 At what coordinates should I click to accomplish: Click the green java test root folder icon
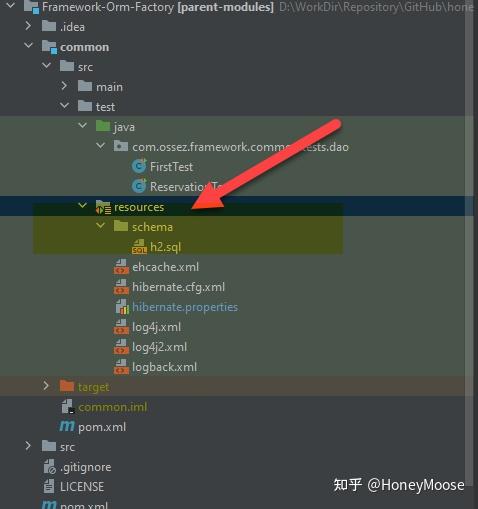(103, 126)
